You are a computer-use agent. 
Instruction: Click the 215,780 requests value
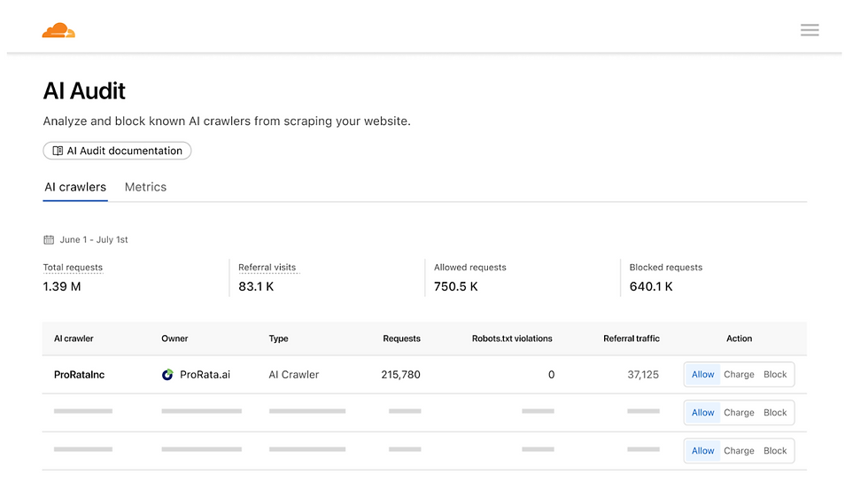400,375
